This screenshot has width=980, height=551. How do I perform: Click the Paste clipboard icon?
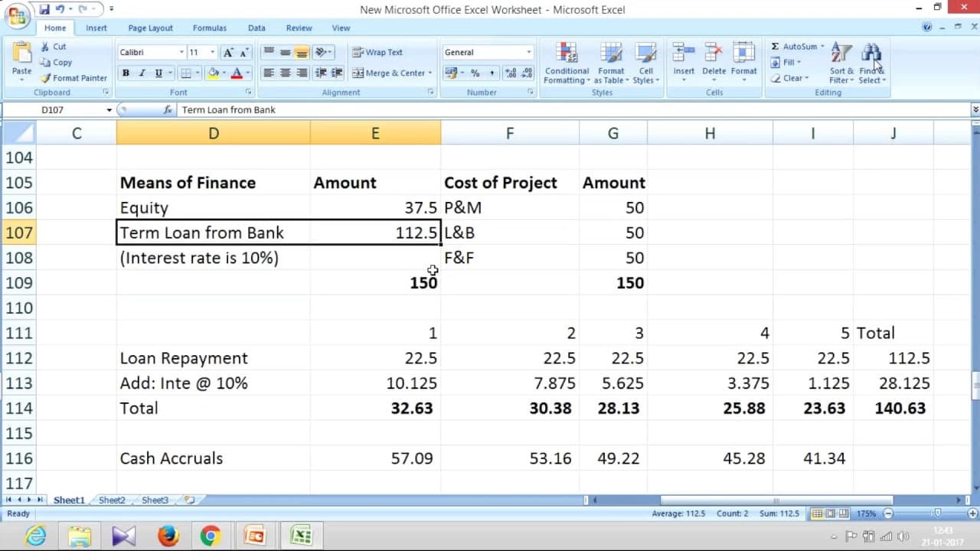pyautogui.click(x=21, y=54)
